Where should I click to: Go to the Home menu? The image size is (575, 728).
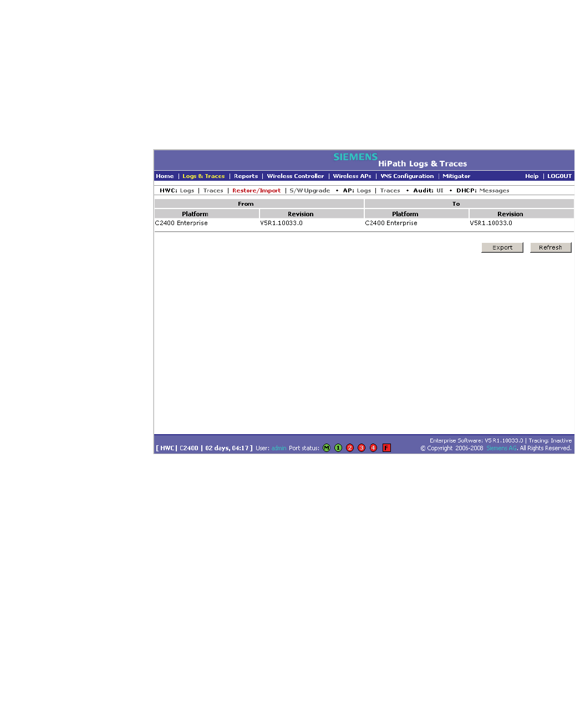click(165, 176)
